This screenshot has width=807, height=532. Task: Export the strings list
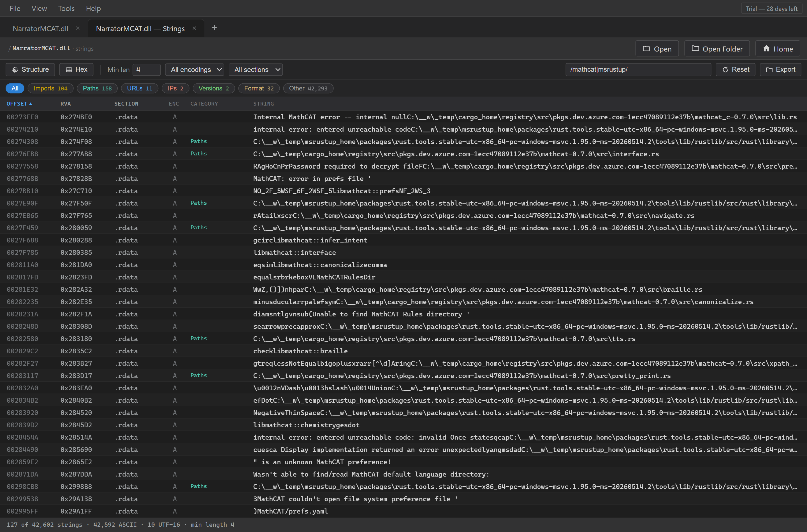pos(780,69)
